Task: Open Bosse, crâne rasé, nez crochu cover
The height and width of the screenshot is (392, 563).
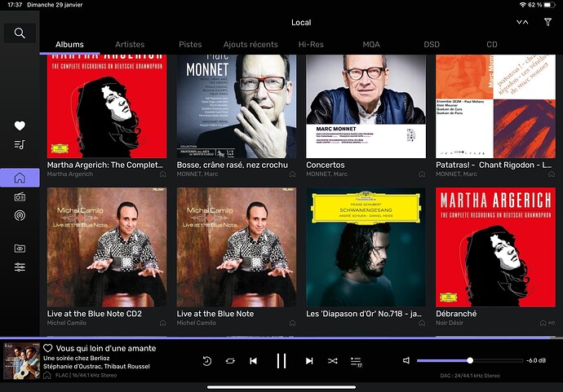Action: coord(237,107)
